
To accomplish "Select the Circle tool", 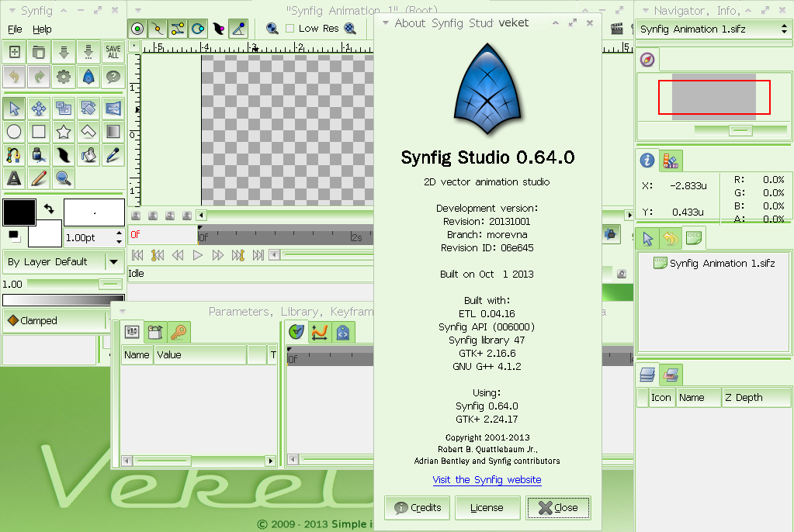I will pos(14,132).
